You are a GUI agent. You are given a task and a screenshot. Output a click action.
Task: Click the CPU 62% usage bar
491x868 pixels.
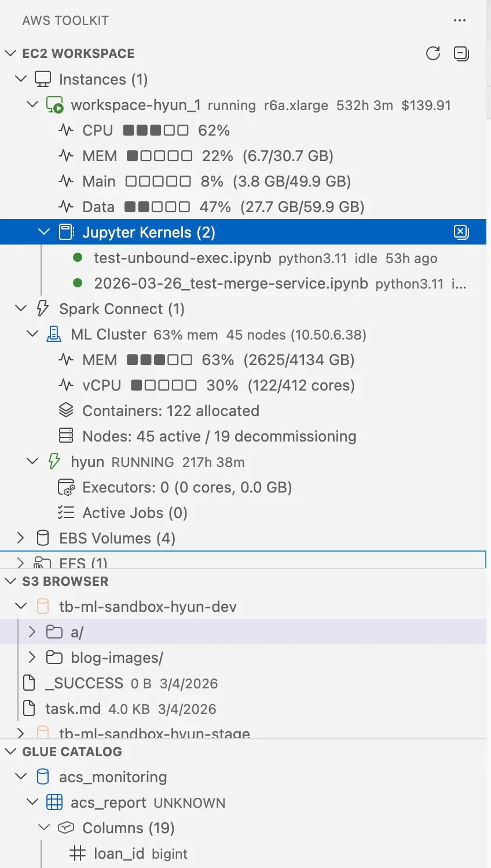156,130
